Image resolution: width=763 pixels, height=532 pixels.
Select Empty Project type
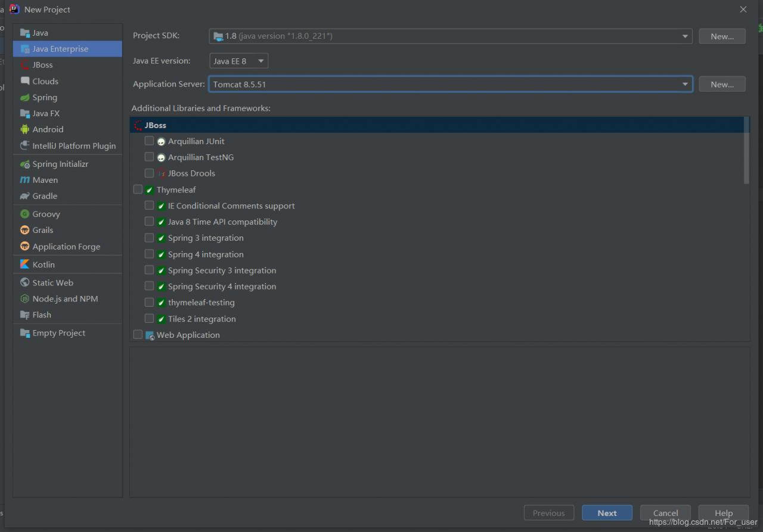pyautogui.click(x=67, y=333)
